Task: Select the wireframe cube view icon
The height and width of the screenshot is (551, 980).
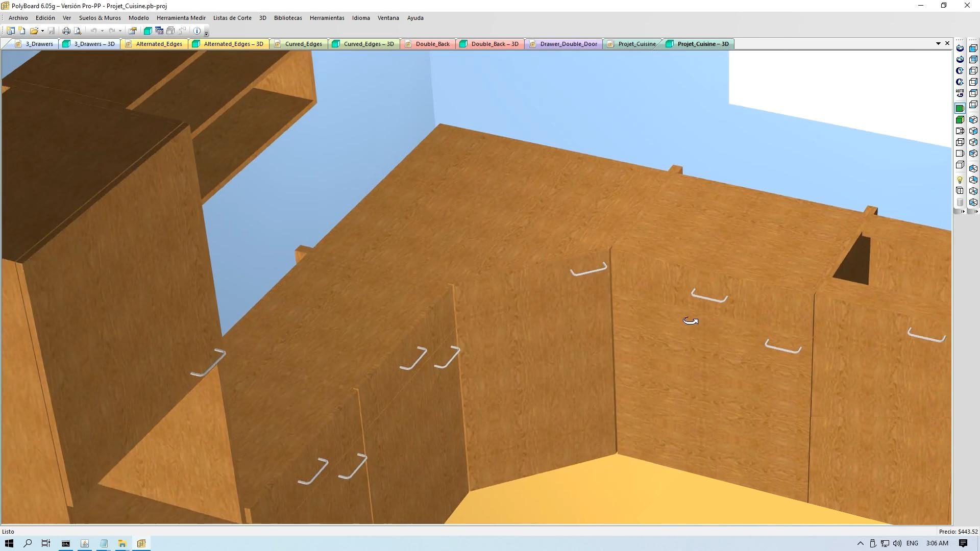Action: [x=960, y=142]
